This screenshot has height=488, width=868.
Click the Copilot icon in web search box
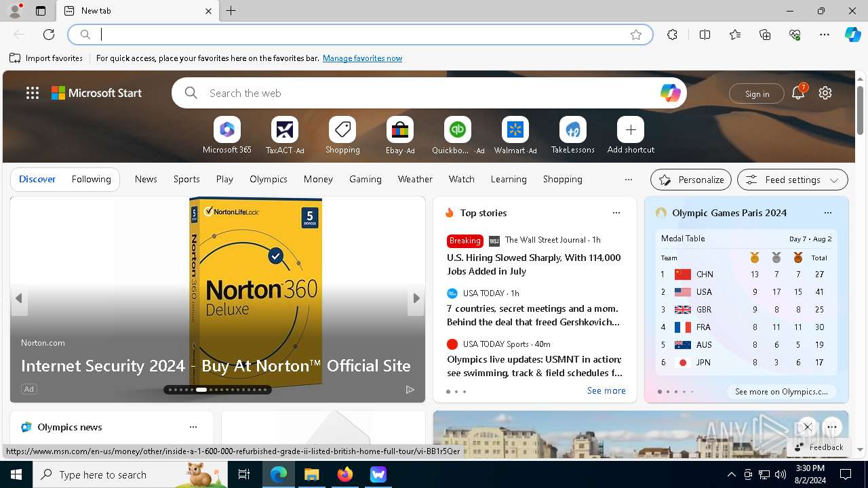[x=670, y=93]
